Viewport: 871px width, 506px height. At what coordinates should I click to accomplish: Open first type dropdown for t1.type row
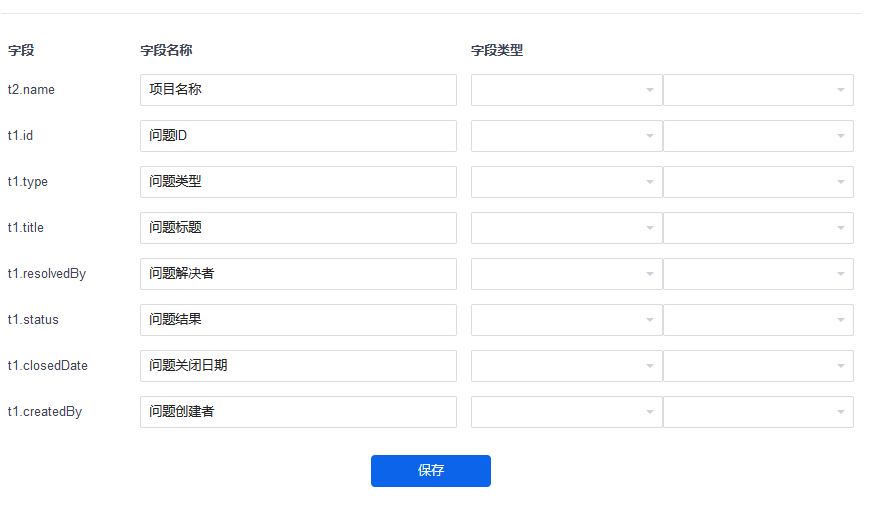click(566, 182)
